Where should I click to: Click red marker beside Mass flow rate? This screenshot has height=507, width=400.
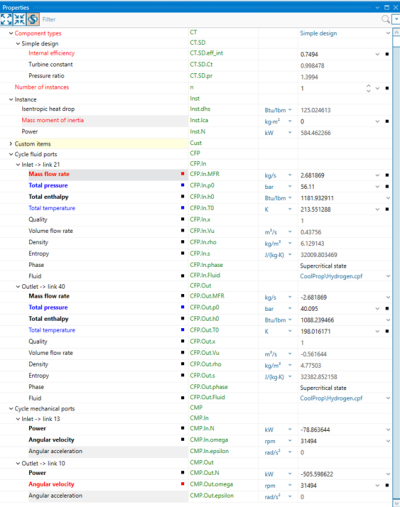182,174
